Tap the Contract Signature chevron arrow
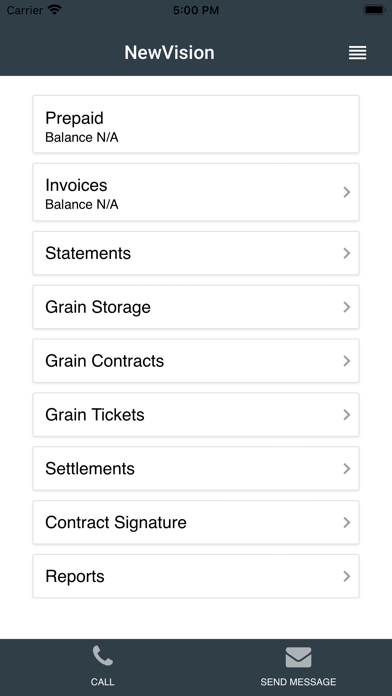392x696 pixels. click(x=347, y=522)
